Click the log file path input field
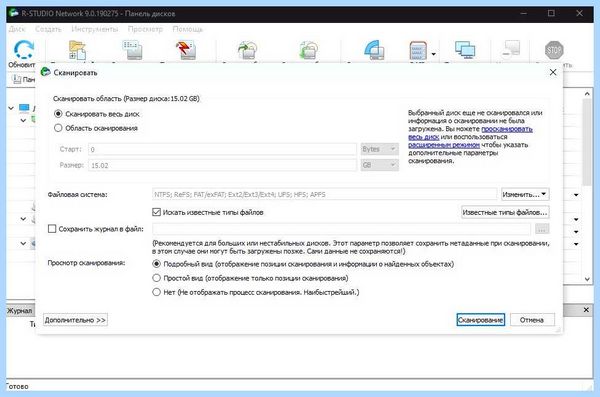Image resolution: width=600 pixels, height=397 pixels. 341,229
